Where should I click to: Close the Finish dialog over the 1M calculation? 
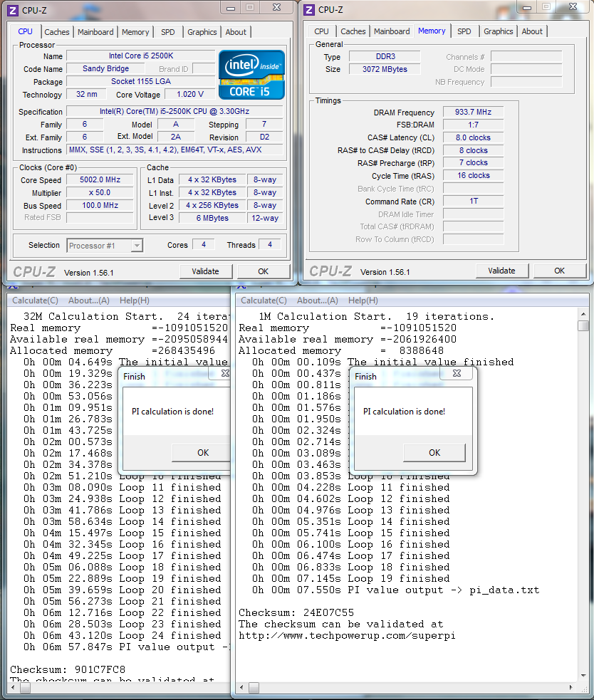coord(457,373)
